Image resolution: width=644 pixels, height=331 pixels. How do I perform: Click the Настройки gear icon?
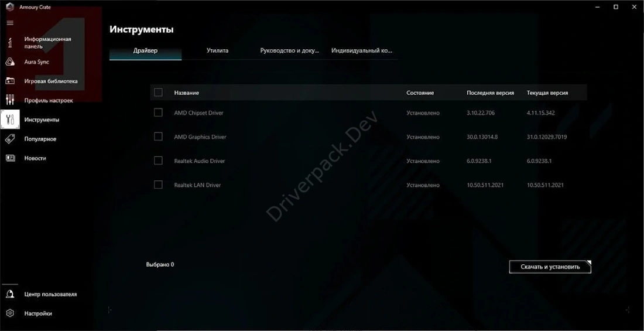click(x=10, y=313)
